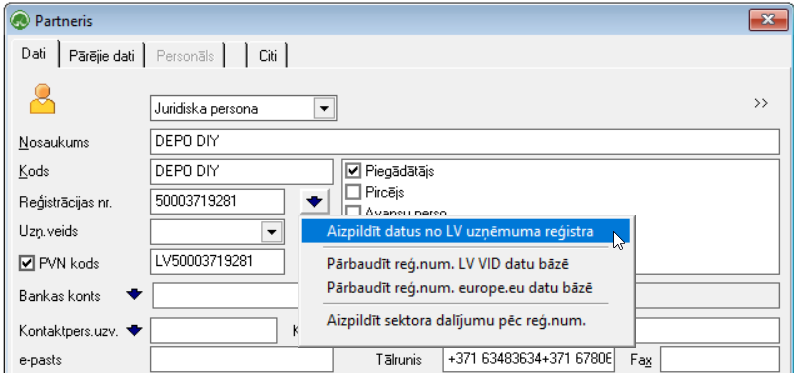The width and height of the screenshot is (794, 373).
Task: Check the Pircējs checkbox
Action: [353, 192]
